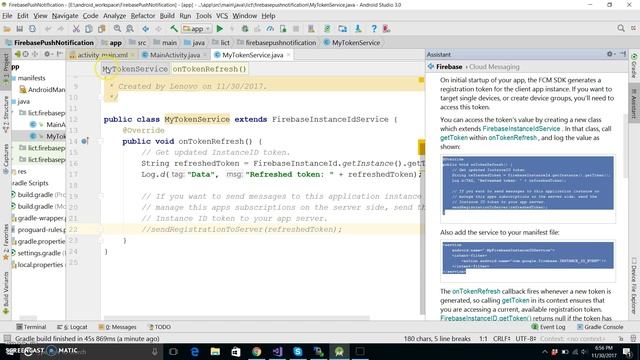Click the onTokenRefresh link in the last paragraph
The width and height of the screenshot is (640, 360).
pos(476,291)
